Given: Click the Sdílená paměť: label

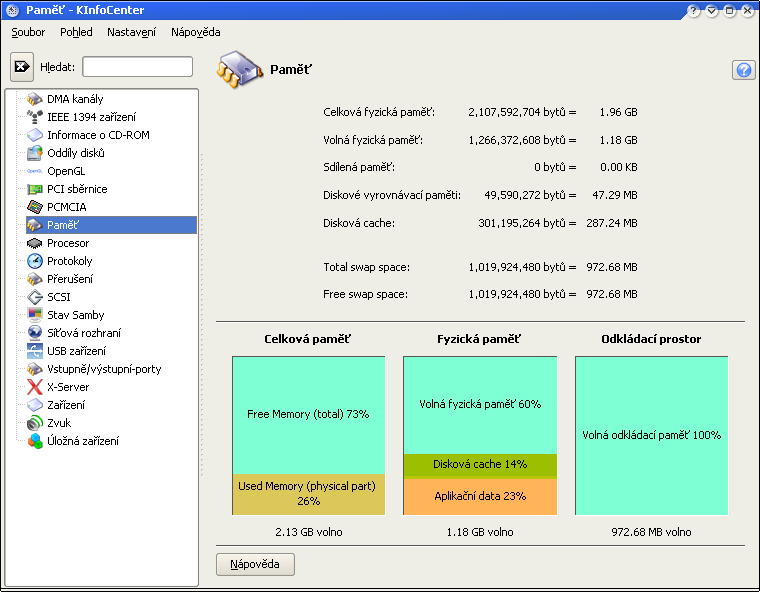Looking at the screenshot, I should point(359,167).
